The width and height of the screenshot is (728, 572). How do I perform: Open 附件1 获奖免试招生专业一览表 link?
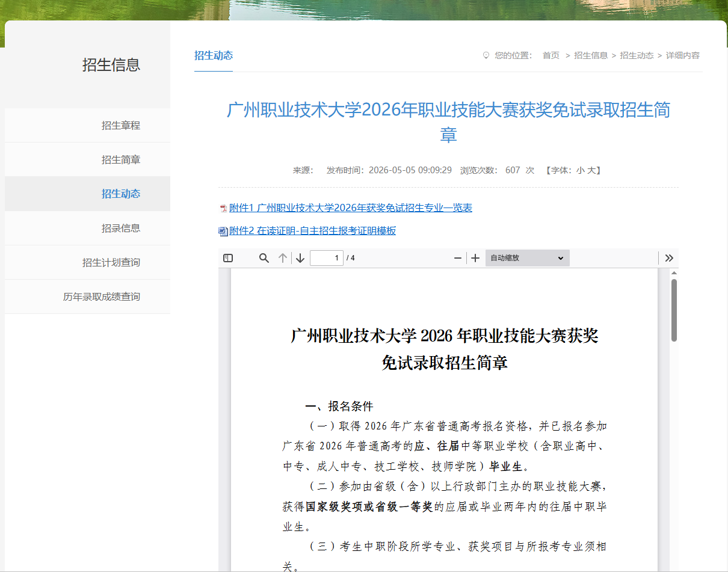[351, 208]
